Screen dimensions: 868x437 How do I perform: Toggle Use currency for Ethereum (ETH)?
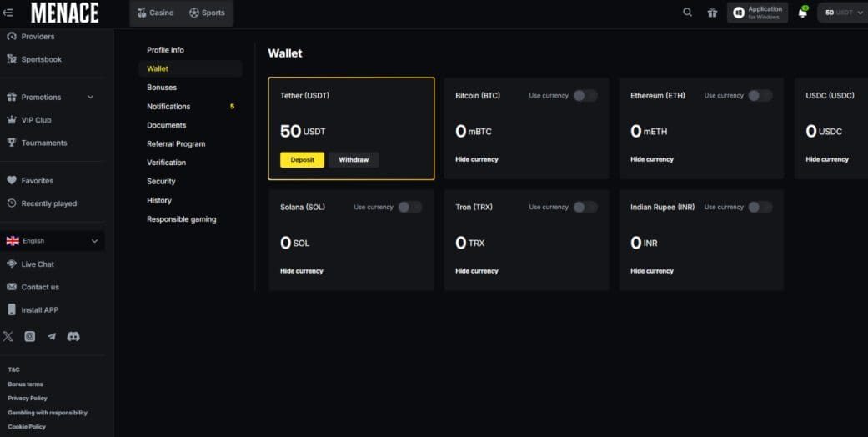pos(760,96)
